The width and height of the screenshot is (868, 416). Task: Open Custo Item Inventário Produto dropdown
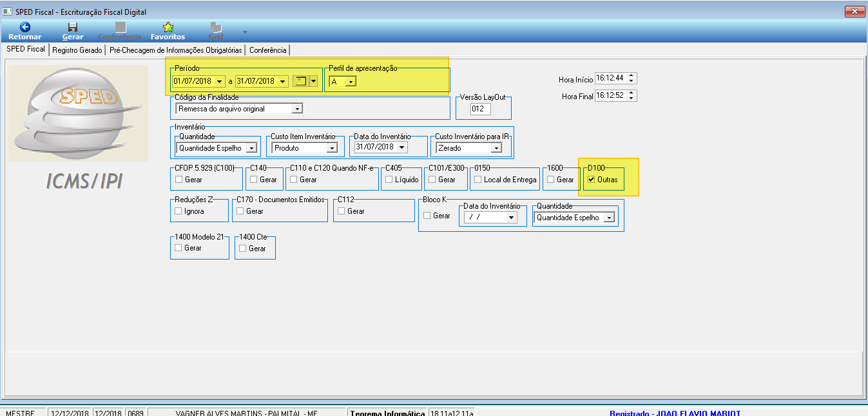pyautogui.click(x=332, y=148)
